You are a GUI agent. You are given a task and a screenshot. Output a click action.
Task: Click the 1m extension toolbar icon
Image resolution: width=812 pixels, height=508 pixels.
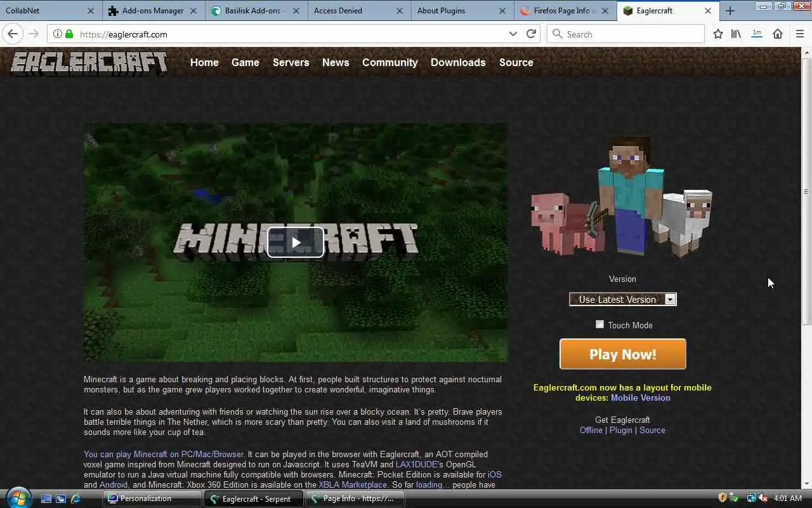[756, 34]
